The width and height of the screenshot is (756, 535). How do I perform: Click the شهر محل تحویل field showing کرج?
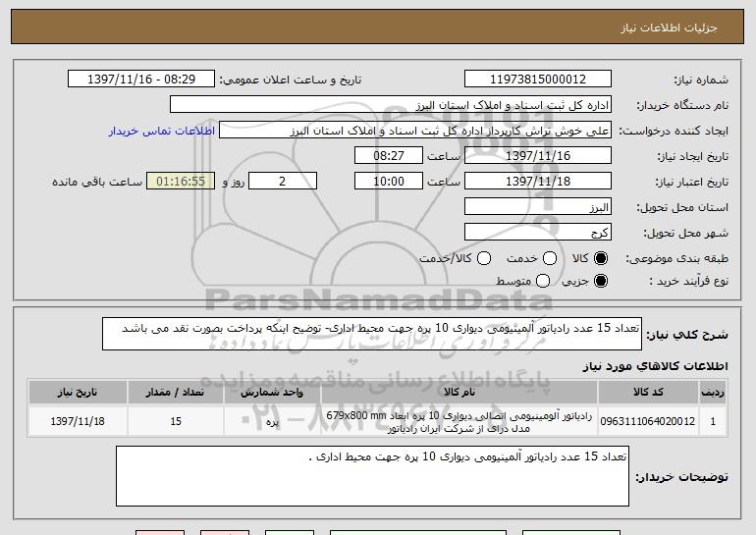coord(537,233)
